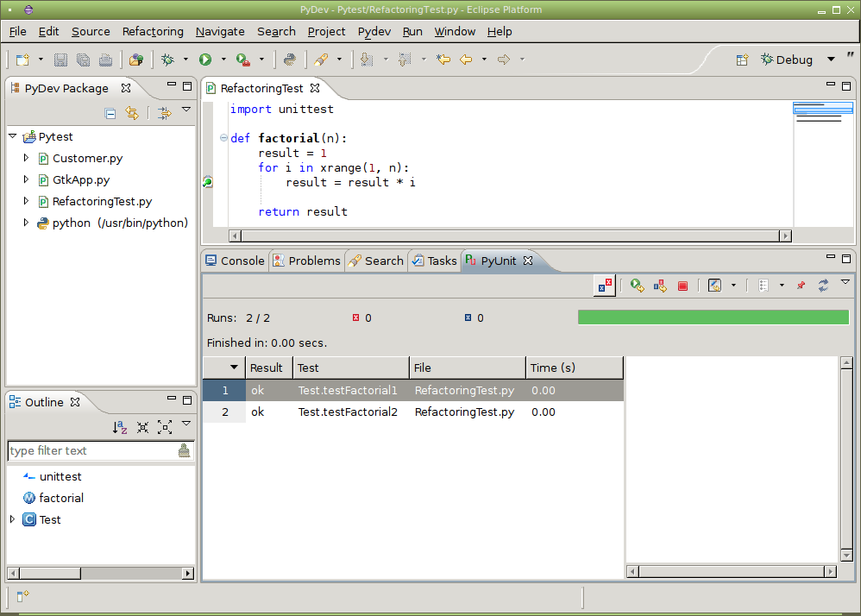This screenshot has height=616, width=861.
Task: Minimize the Outline view panel
Action: tap(172, 399)
